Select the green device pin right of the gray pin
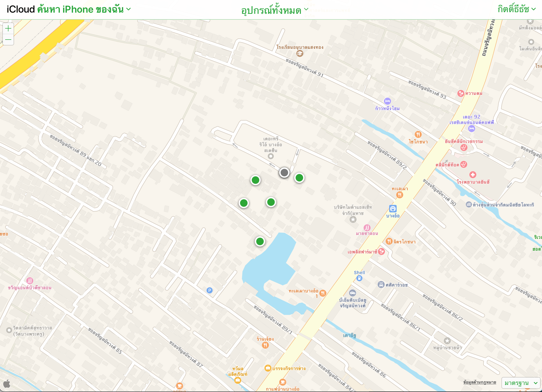The height and width of the screenshot is (392, 542). point(299,178)
